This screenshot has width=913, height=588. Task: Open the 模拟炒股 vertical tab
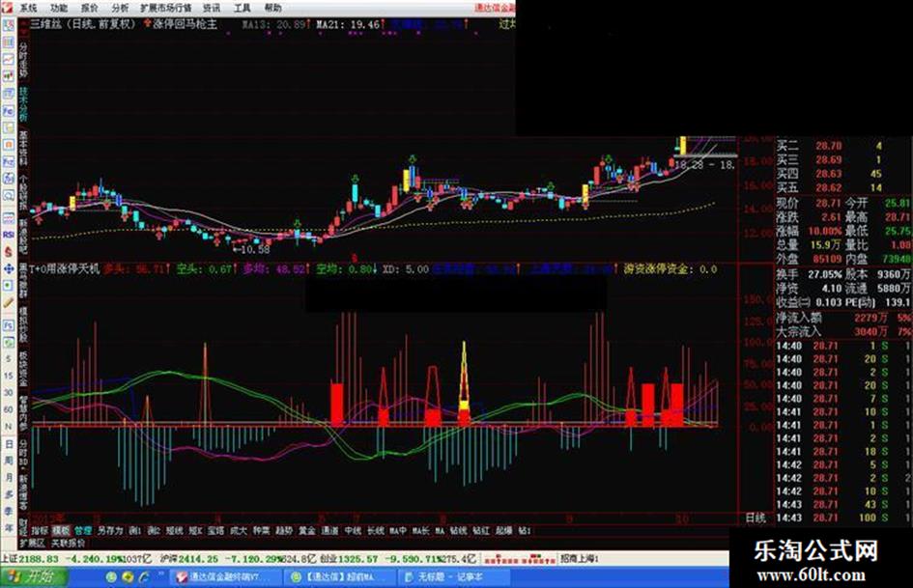(23, 325)
